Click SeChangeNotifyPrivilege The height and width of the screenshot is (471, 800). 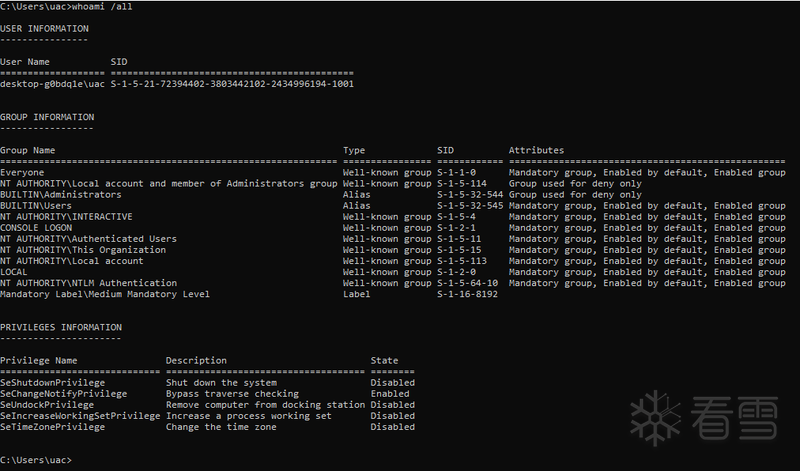click(63, 393)
